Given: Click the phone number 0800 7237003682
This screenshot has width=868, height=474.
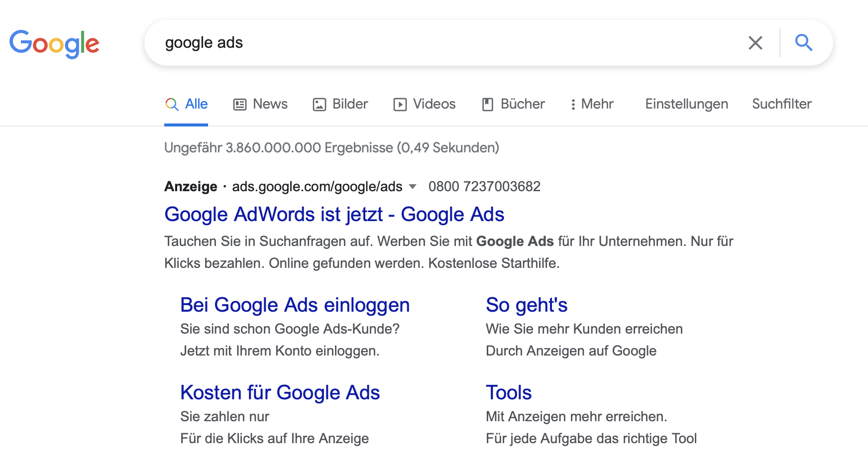Looking at the screenshot, I should [484, 186].
